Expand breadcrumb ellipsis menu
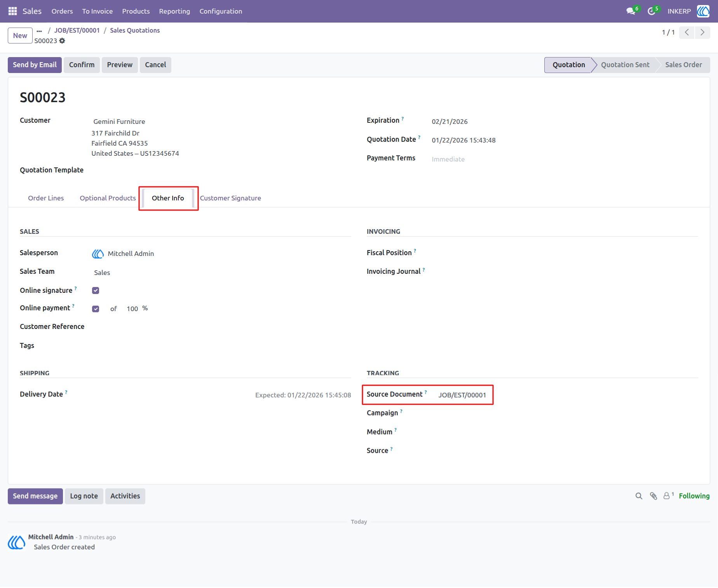 39,31
